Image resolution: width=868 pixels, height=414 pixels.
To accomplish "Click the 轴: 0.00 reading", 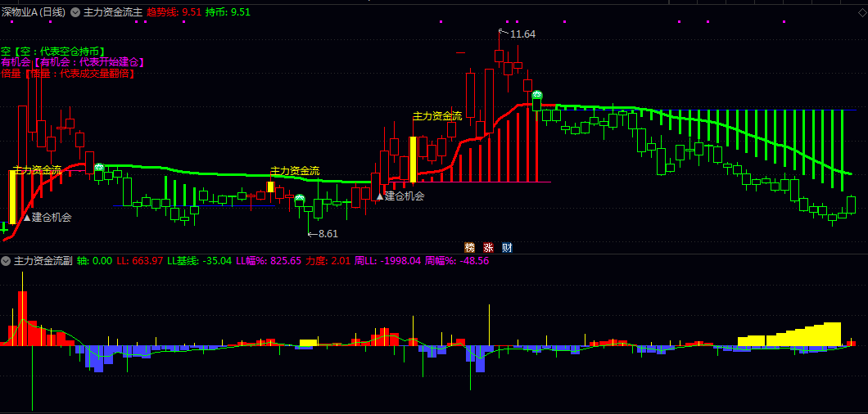I will pos(95,261).
